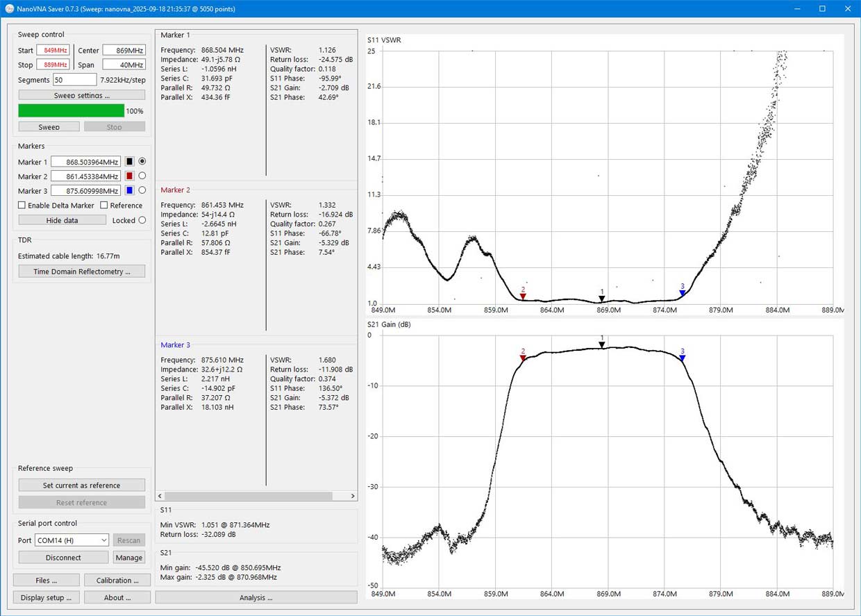The height and width of the screenshot is (616, 861).
Task: Enable the Delta Marker checkbox
Action: pos(22,206)
